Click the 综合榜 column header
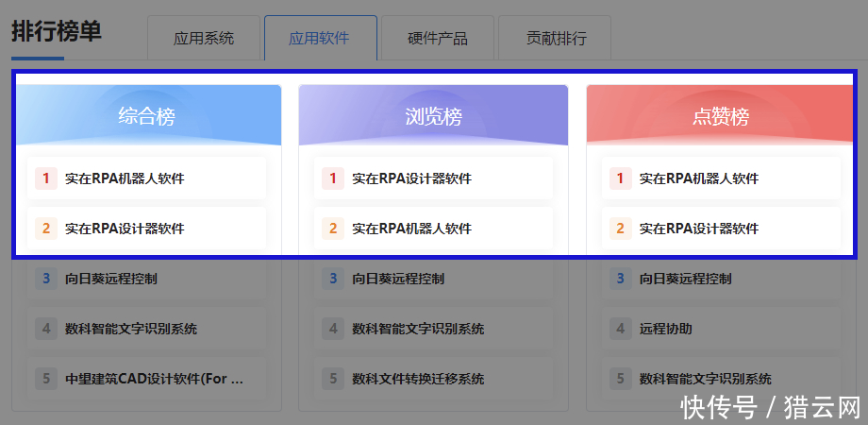The width and height of the screenshot is (868, 425). [147, 116]
